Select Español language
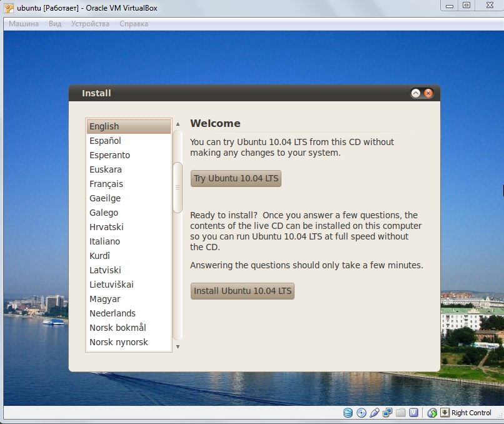 tap(129, 141)
